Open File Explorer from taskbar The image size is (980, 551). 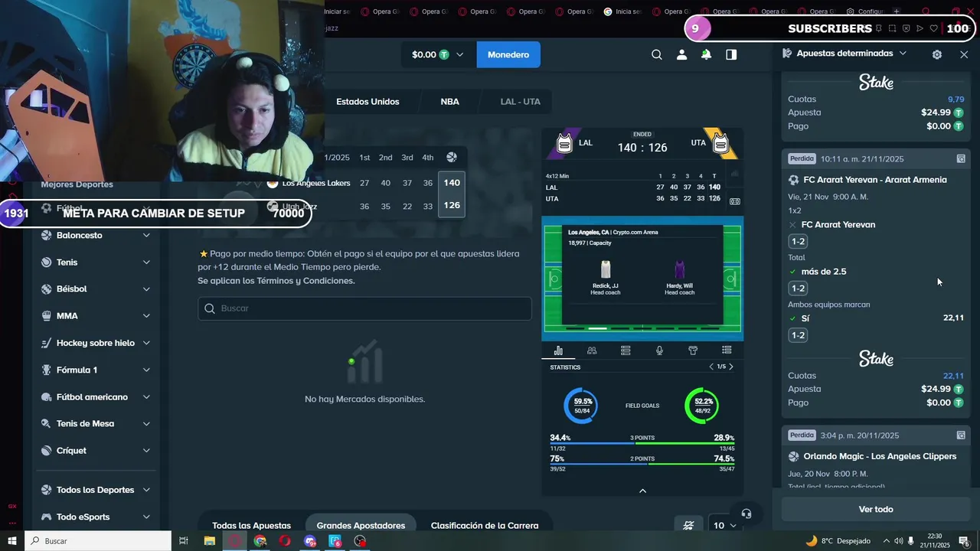(x=209, y=541)
